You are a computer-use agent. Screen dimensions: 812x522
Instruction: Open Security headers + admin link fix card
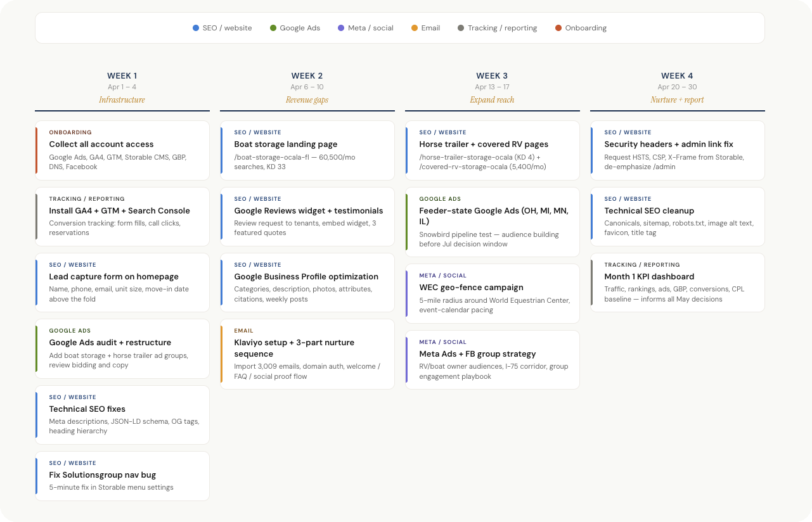coord(678,150)
